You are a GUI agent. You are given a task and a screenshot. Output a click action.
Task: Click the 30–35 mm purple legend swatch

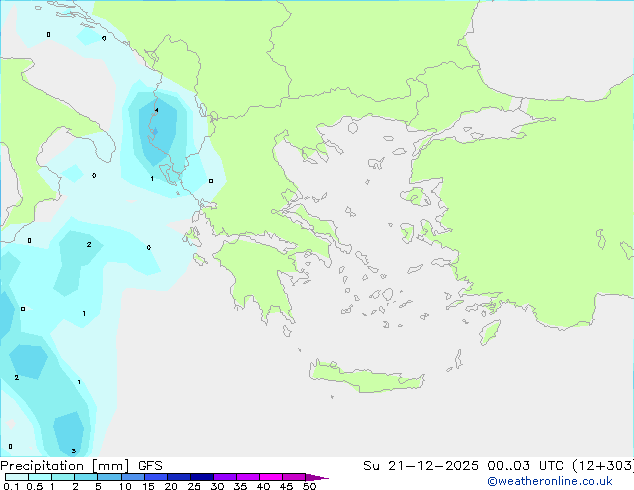pyautogui.click(x=225, y=477)
